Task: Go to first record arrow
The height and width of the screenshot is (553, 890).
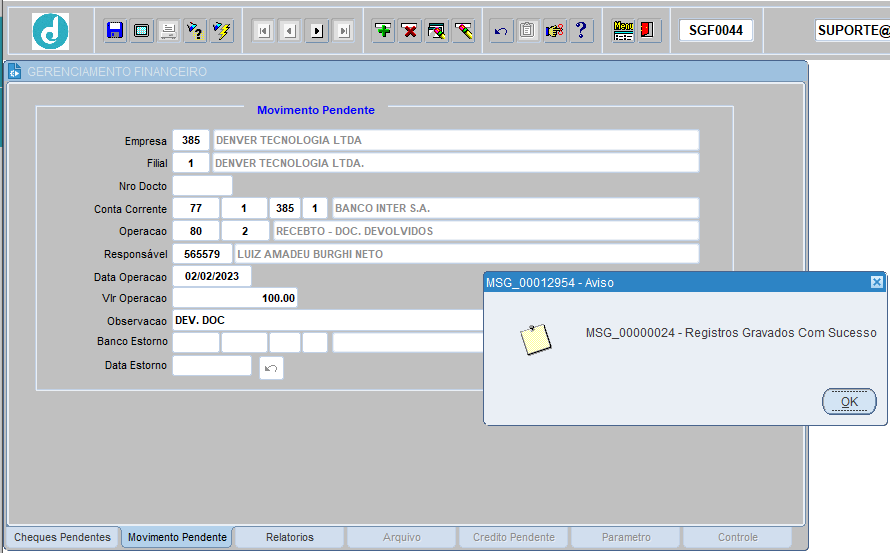Action: click(x=263, y=31)
